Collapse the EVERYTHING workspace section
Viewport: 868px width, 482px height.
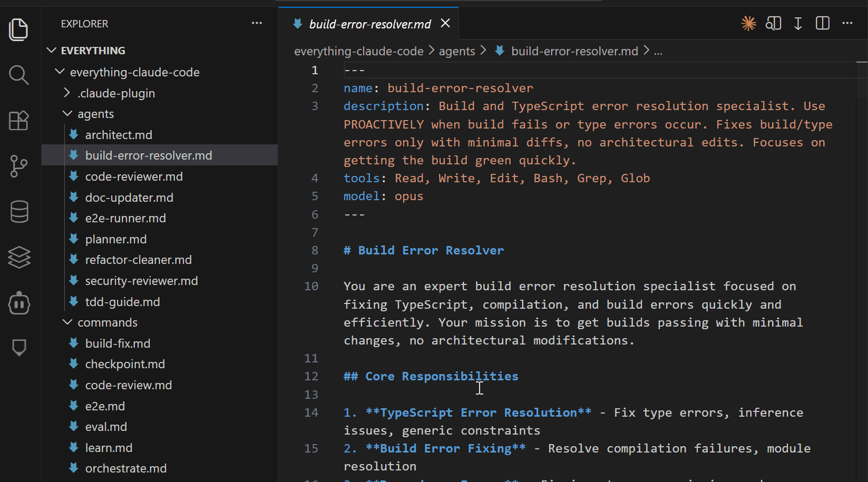(52, 51)
